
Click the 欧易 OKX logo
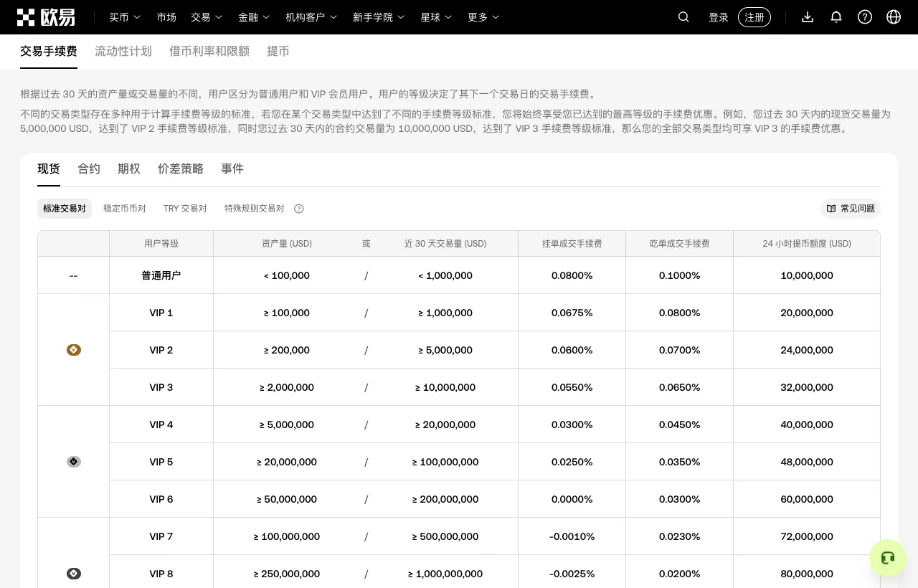[46, 17]
